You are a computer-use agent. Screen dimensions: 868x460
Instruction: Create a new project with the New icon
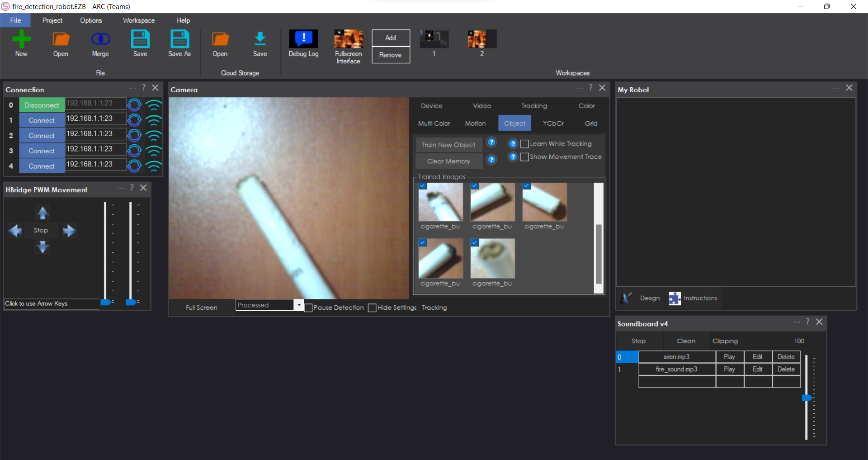tap(21, 43)
